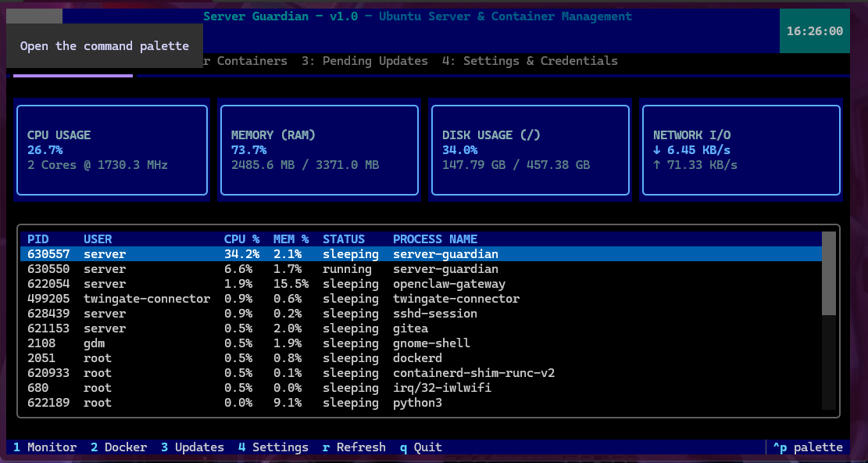Click the sshd-session process name
868x463 pixels.
tap(435, 314)
